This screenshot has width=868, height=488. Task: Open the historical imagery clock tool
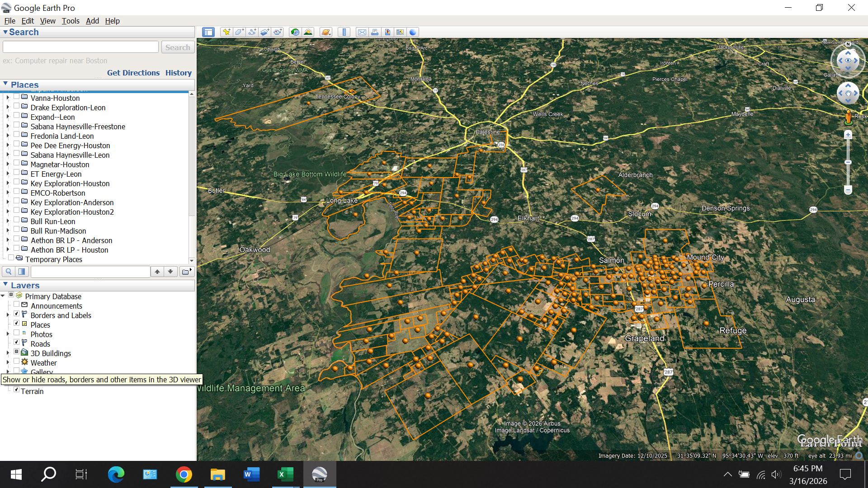295,32
